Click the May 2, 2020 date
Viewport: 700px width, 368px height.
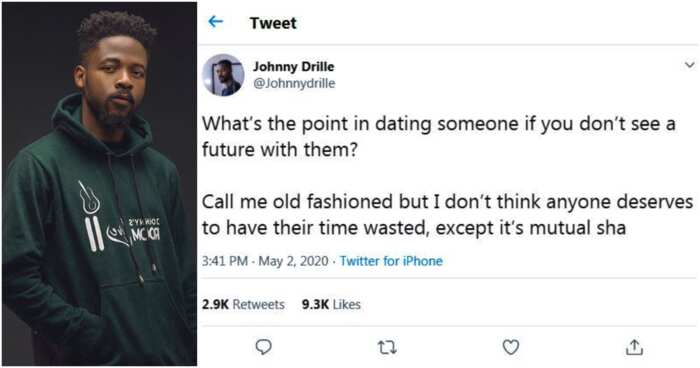293,261
